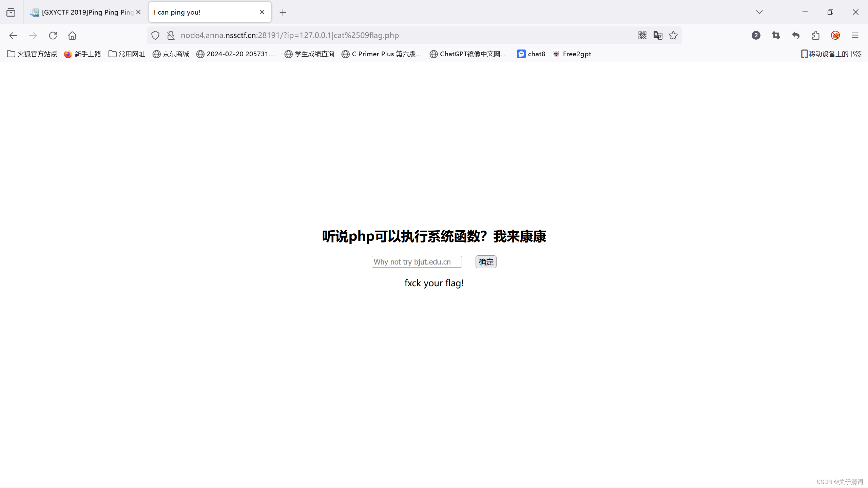Screen dimensions: 868x488
Task: Open the 火狐官方站点 bookmarks folder
Action: [32, 54]
